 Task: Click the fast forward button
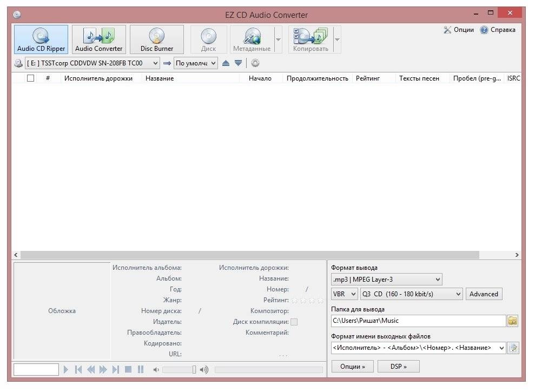pyautogui.click(x=103, y=369)
